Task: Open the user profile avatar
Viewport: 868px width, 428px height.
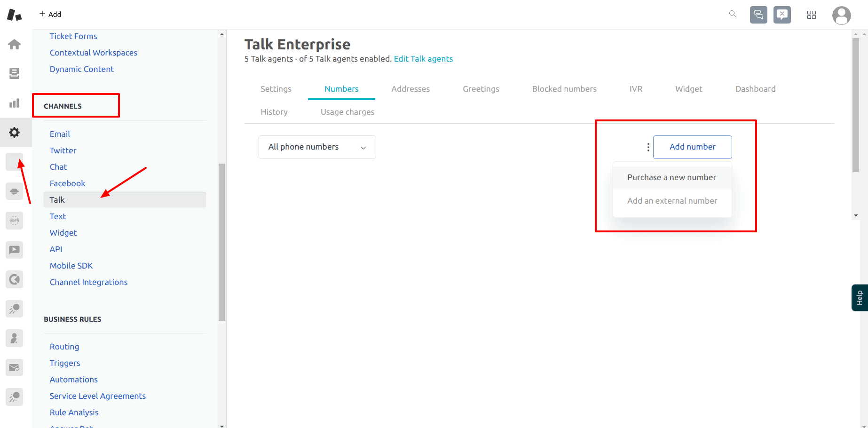Action: (842, 15)
